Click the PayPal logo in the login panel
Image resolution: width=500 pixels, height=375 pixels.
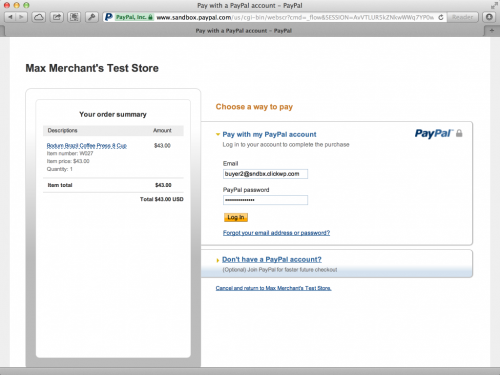pos(434,133)
